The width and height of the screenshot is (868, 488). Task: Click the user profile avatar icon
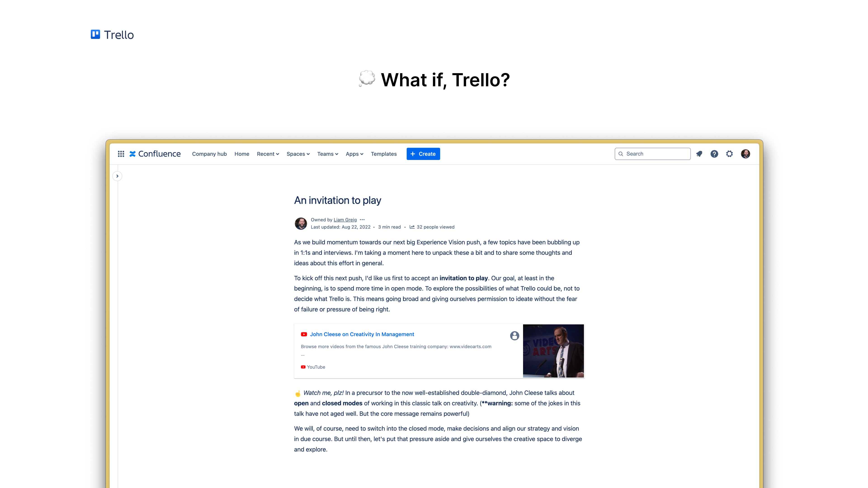point(745,154)
